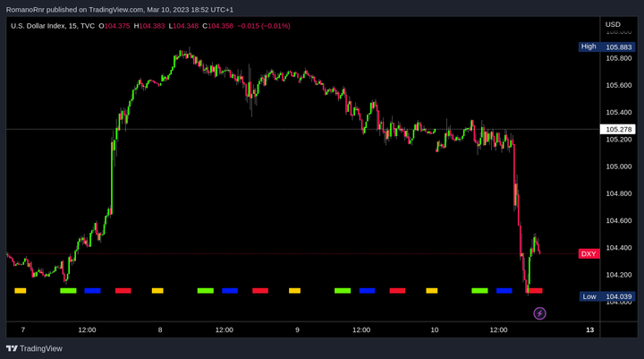Click the blue session marker on day 9
Viewport: 644px width, 359px height.
point(367,291)
